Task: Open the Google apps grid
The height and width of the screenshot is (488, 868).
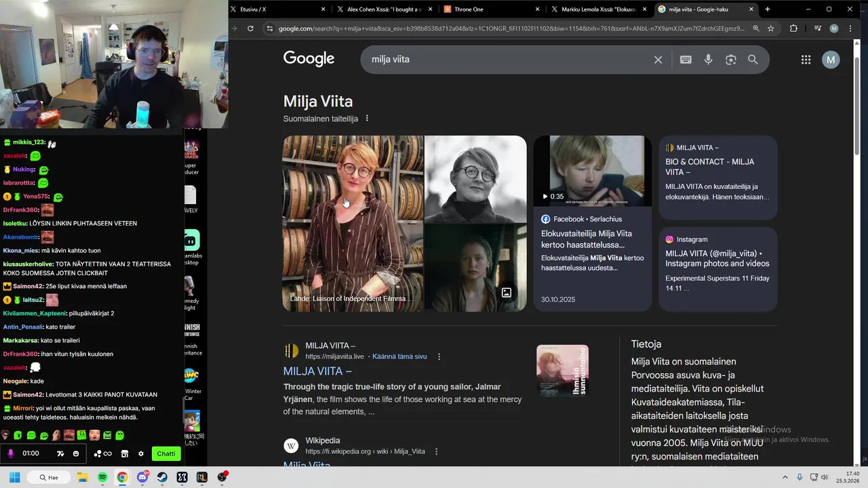Action: 806,60
